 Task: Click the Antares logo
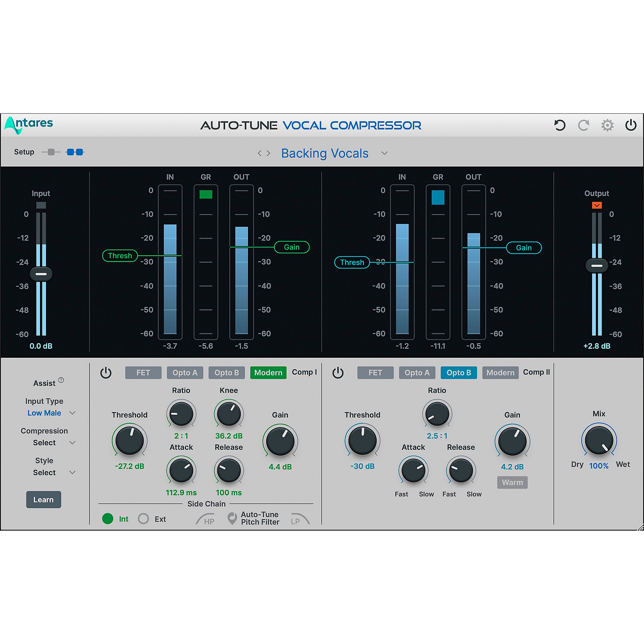[29, 125]
